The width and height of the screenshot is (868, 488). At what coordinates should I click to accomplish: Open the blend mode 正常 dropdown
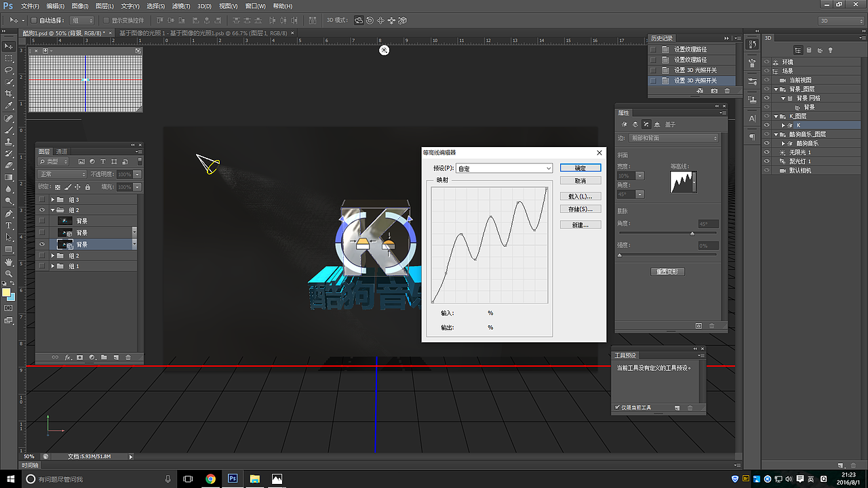[63, 174]
